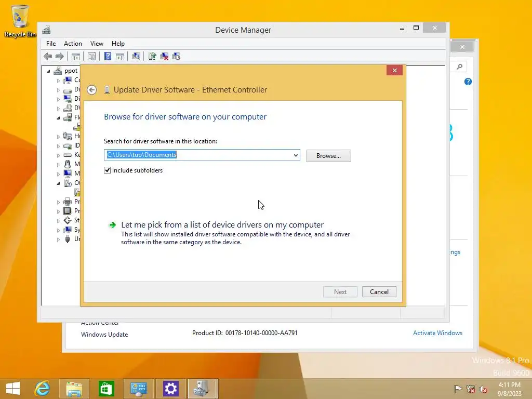The height and width of the screenshot is (399, 532).
Task: Select the Disk drives category icon
Action: point(68,89)
